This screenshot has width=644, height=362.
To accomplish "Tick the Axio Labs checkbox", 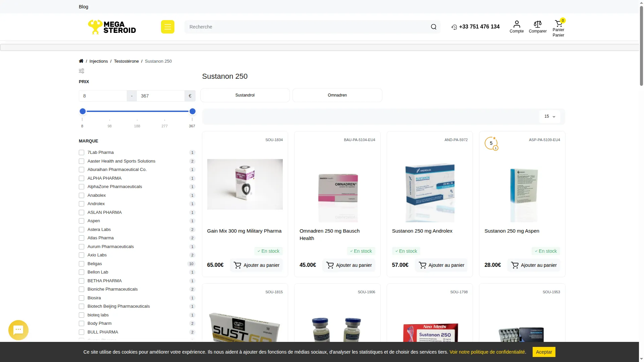I will coord(82,255).
